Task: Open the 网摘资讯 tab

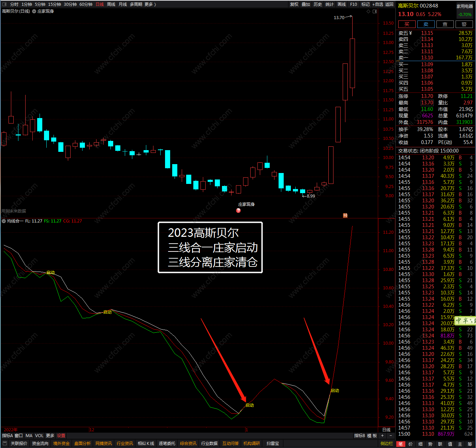Action: point(103,444)
